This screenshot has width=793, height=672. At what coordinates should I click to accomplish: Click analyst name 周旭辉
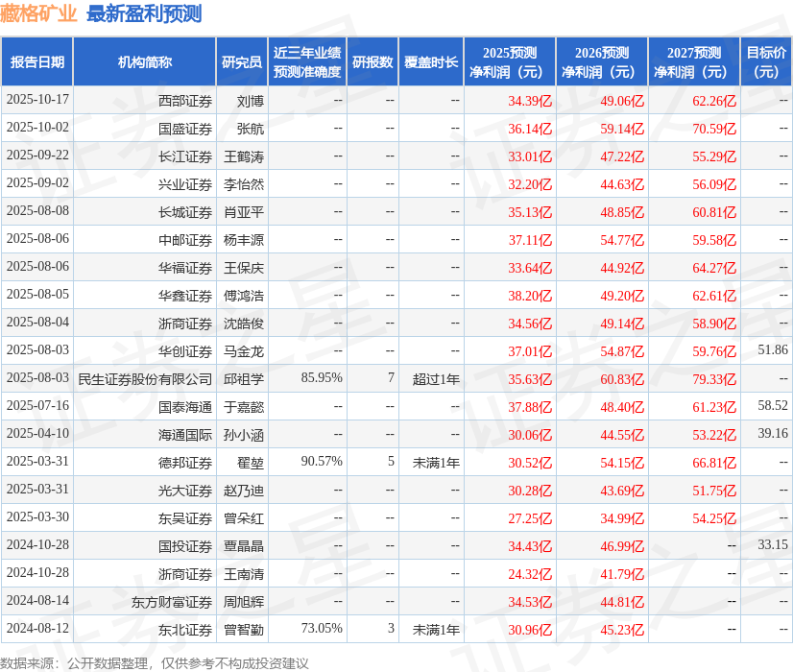tap(244, 602)
